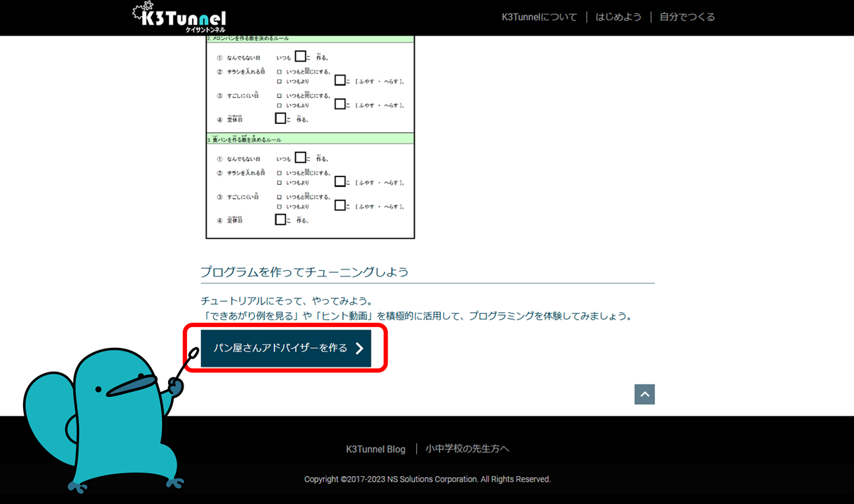Open the K3Tunnel Blog footer link
The image size is (854, 504).
click(376, 449)
